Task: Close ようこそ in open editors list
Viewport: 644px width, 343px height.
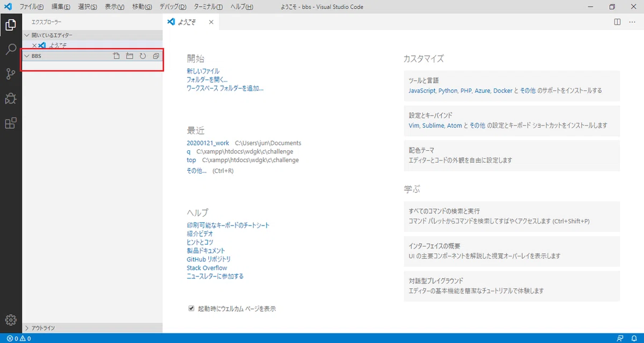Action: [x=34, y=46]
